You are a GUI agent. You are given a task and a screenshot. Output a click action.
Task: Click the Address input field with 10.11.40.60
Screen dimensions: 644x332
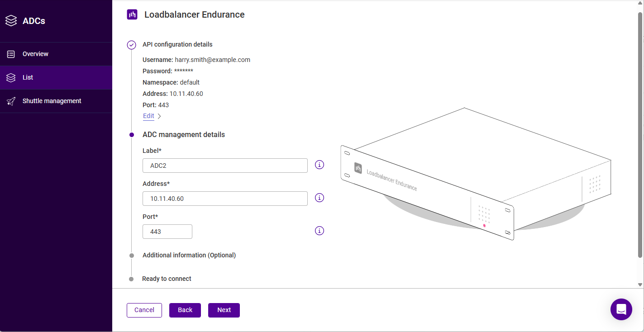point(225,199)
